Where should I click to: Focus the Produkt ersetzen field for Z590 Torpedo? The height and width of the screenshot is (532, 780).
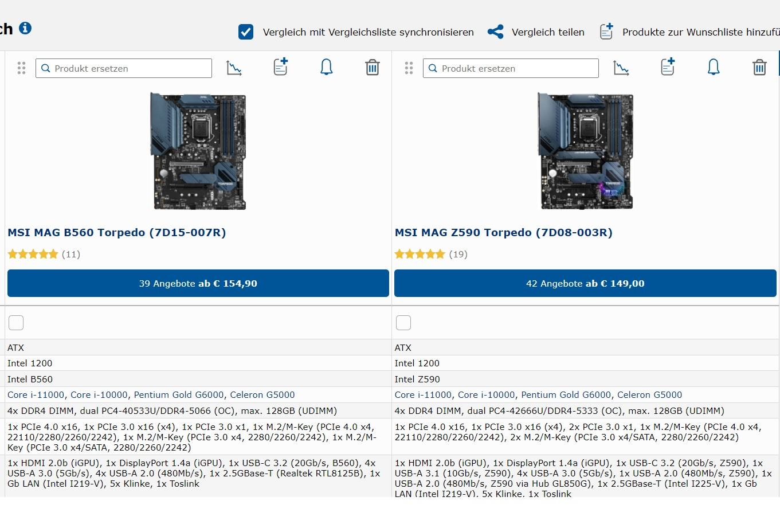pos(511,68)
